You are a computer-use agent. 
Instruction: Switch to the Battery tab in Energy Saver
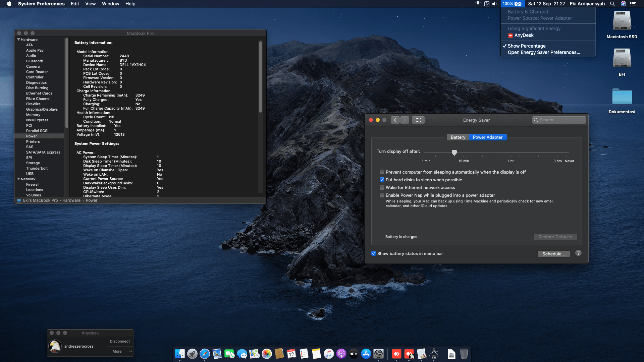[x=458, y=137]
